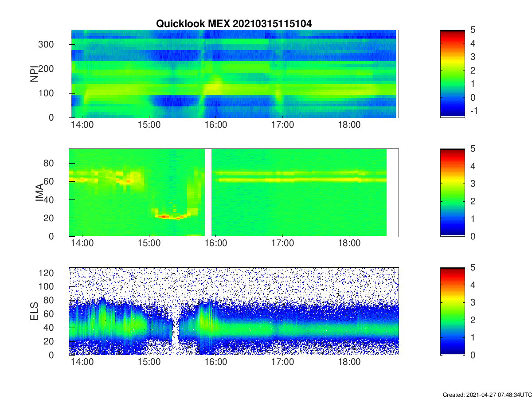Click the "16:00" time label under the IMA plot
This screenshot has width=532, height=399.
[x=216, y=243]
